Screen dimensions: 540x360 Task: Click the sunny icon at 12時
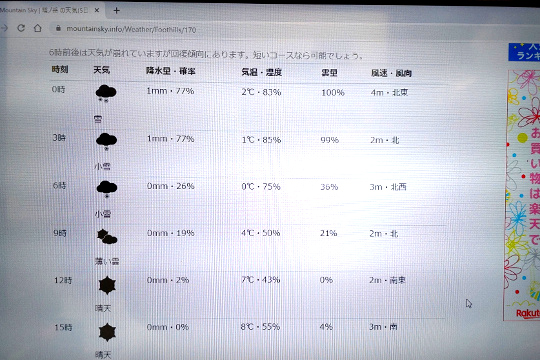click(x=107, y=285)
